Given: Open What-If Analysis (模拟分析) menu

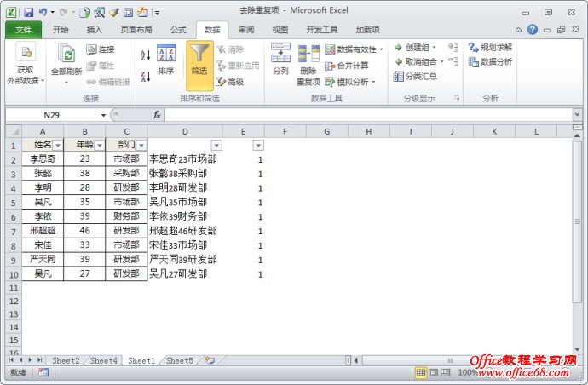Looking at the screenshot, I should [350, 82].
